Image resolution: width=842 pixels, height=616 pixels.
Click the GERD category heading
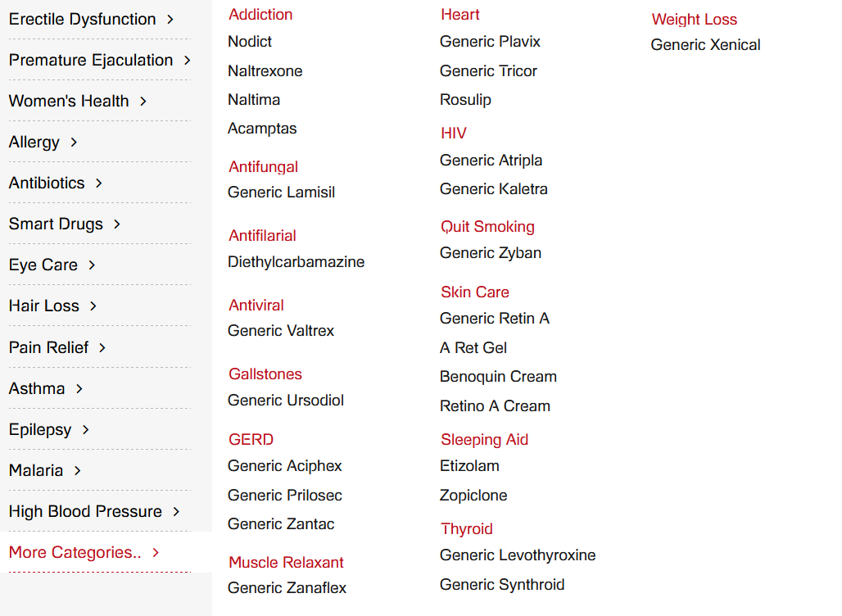(251, 439)
